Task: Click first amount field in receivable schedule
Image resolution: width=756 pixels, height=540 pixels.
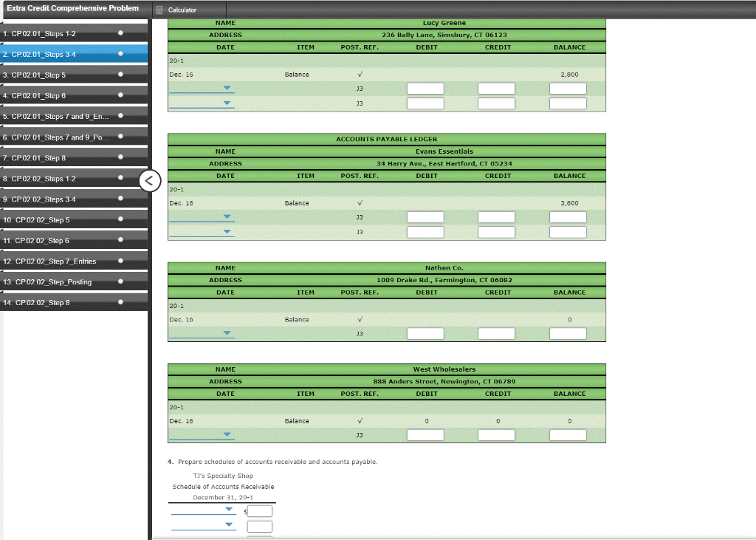Action: pyautogui.click(x=260, y=511)
